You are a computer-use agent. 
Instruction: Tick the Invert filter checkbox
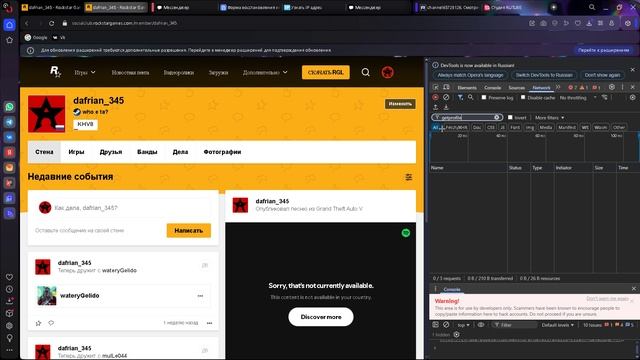(510, 118)
